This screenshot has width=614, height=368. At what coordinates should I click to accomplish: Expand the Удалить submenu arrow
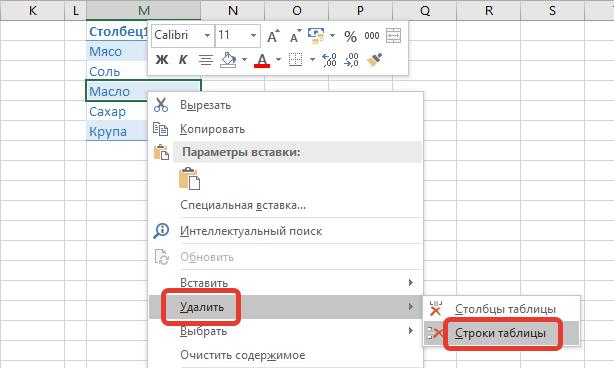[410, 306]
